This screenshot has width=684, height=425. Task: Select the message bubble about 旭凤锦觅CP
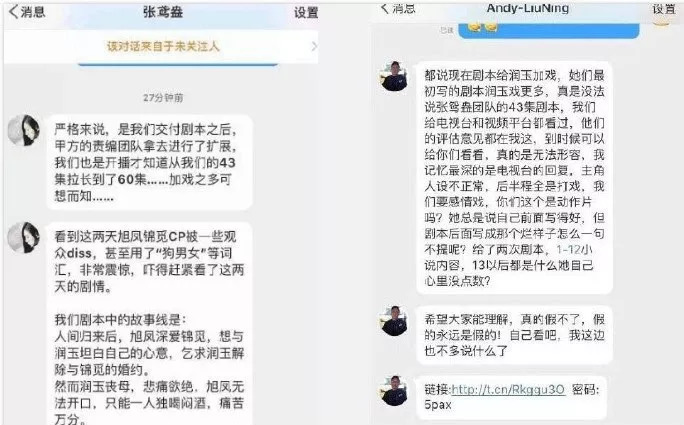point(149,323)
